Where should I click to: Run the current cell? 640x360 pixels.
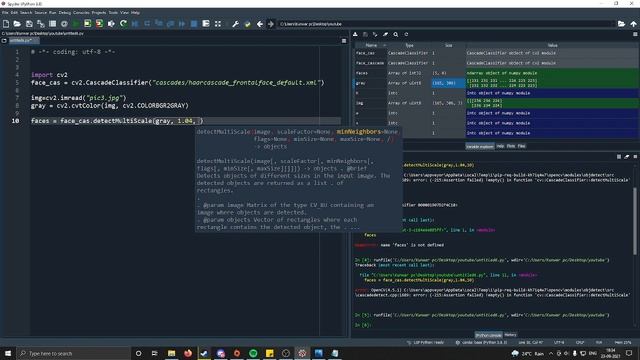pos(87,24)
